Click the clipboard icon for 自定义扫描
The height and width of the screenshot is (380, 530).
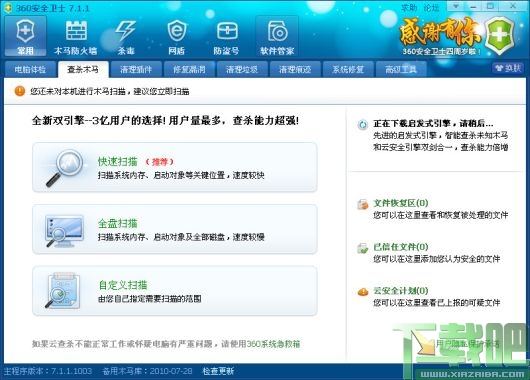point(64,291)
